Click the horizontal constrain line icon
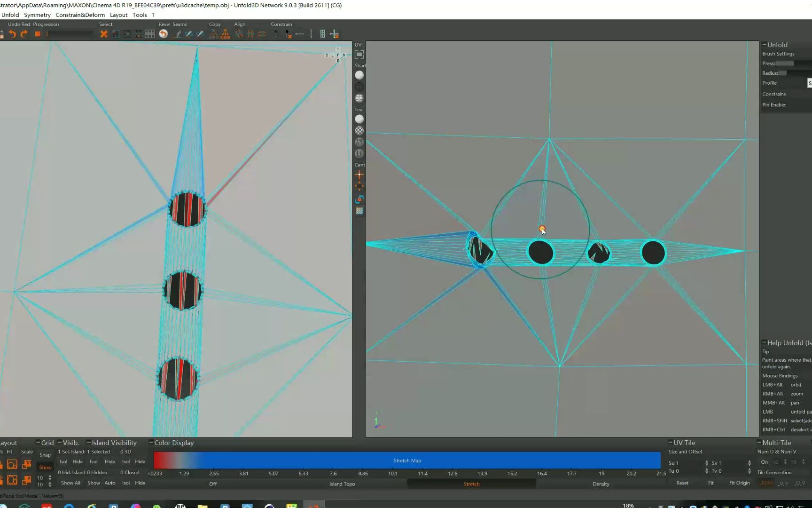The width and height of the screenshot is (812, 508). 300,34
